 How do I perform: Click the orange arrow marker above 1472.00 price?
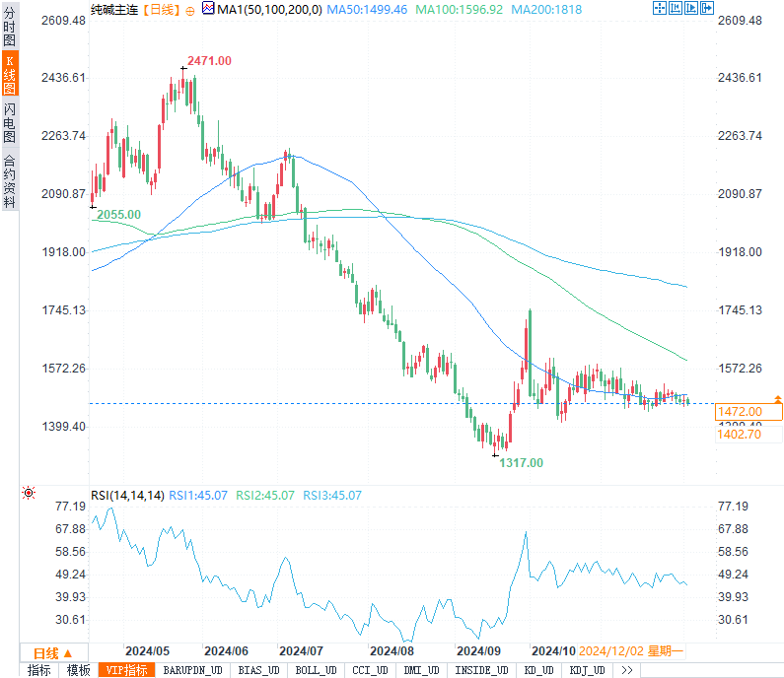click(777, 399)
